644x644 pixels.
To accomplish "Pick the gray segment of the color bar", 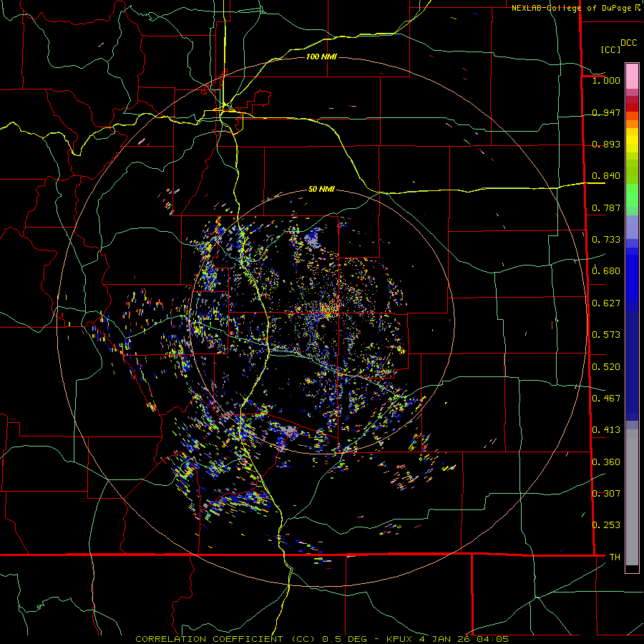I will tap(632, 497).
